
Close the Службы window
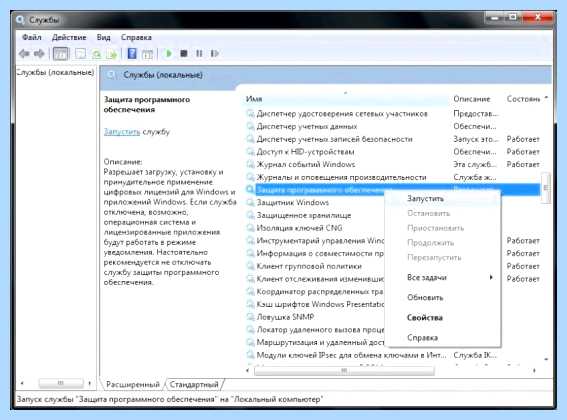click(x=538, y=17)
